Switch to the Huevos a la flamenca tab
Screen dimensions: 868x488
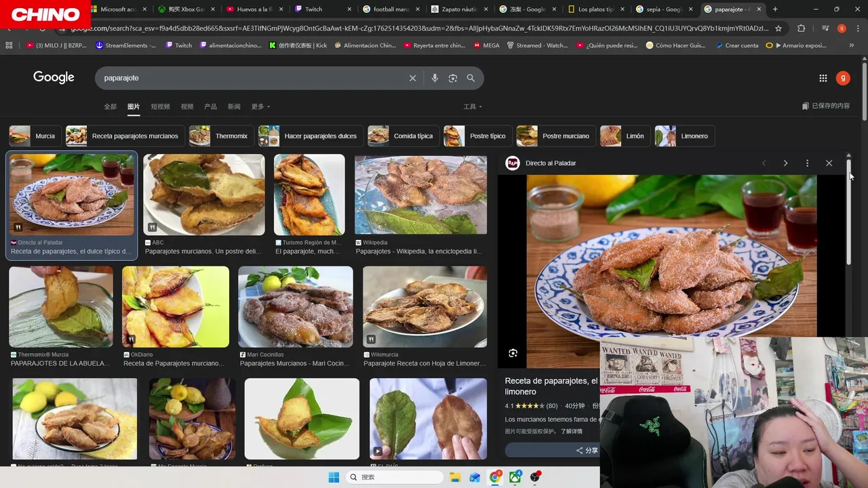click(254, 9)
